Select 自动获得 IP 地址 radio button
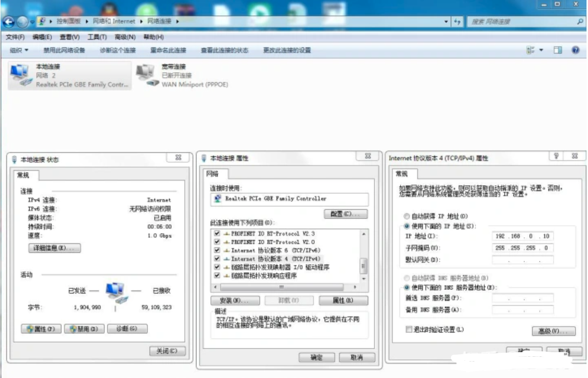The width and height of the screenshot is (588, 378). click(407, 216)
